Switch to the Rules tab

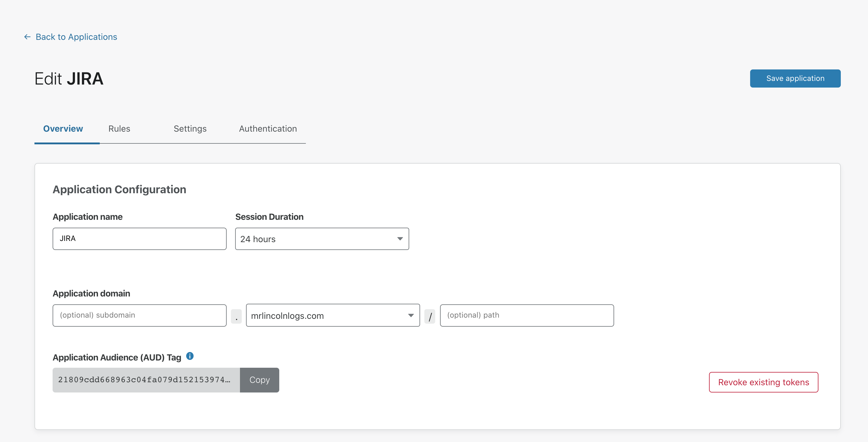pos(119,129)
